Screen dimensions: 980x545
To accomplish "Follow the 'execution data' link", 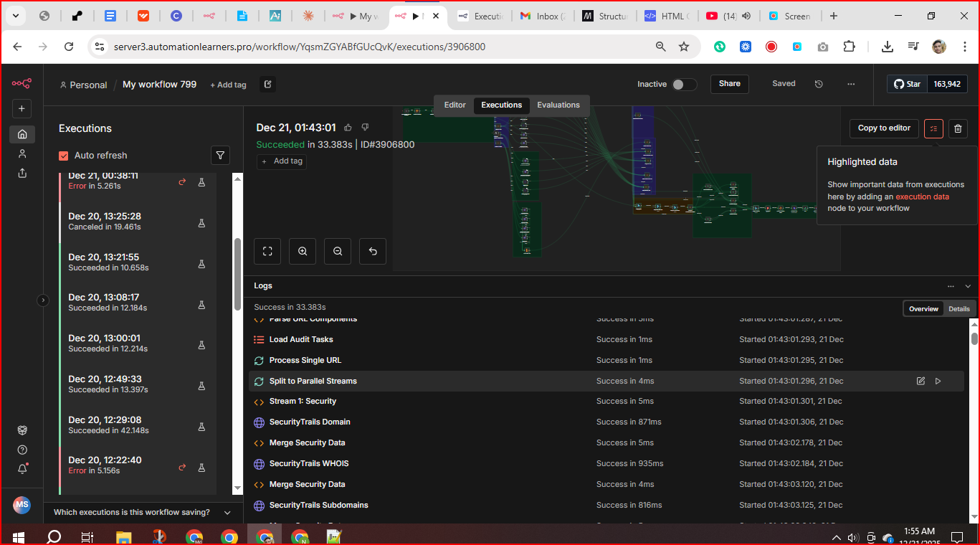I will coord(922,196).
